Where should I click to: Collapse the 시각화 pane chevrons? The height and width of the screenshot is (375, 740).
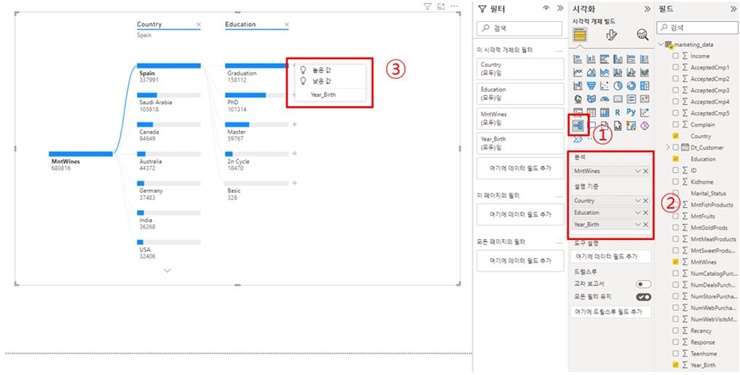pyautogui.click(x=647, y=8)
